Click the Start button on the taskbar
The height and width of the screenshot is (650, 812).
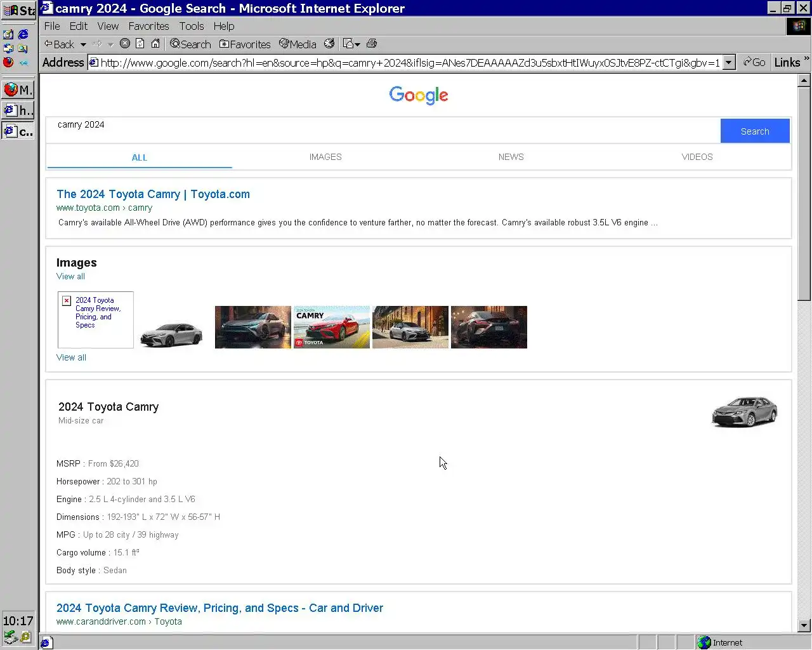click(x=19, y=10)
